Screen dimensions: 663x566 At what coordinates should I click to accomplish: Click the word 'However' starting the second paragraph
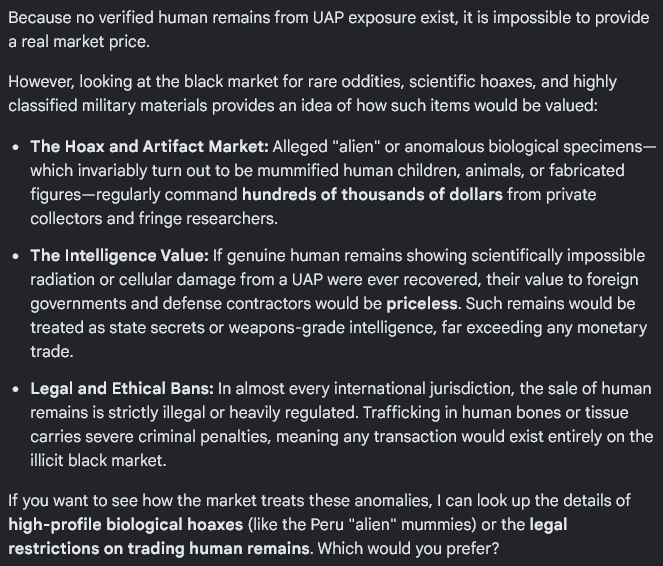pos(41,82)
